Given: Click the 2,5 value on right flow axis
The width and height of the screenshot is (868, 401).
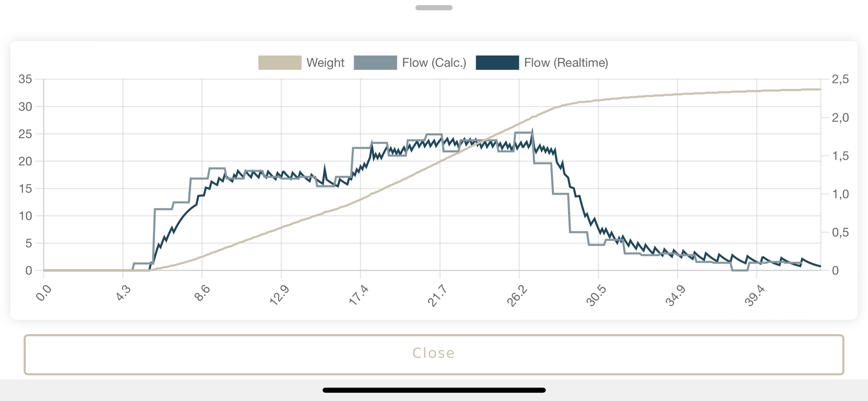Looking at the screenshot, I should 840,79.
